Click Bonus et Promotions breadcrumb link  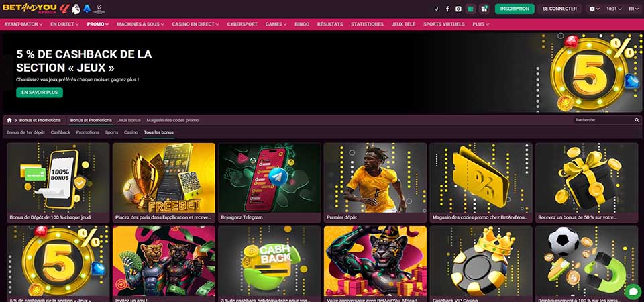(x=40, y=120)
